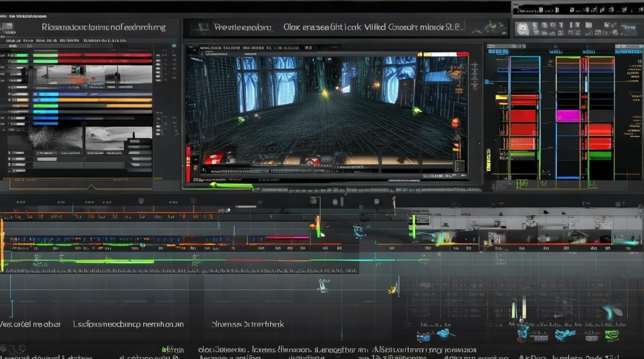The width and height of the screenshot is (644, 359).
Task: Select the magenta block in the right panel
Action: (569, 115)
